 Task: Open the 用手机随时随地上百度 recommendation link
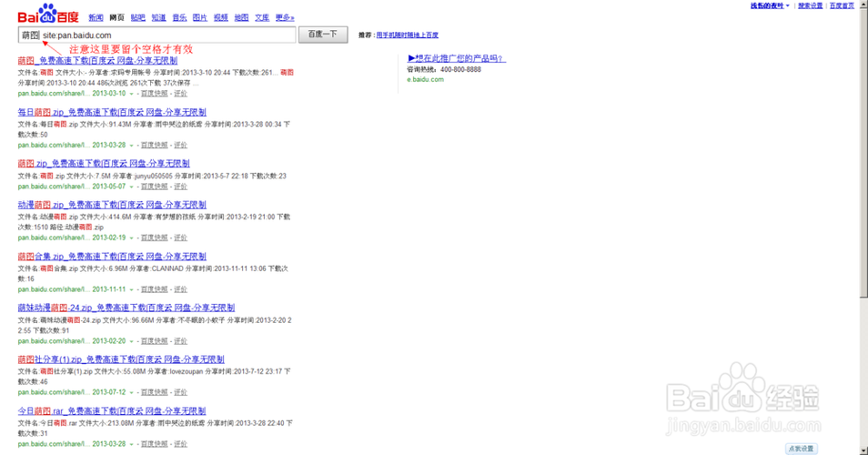pyautogui.click(x=408, y=35)
